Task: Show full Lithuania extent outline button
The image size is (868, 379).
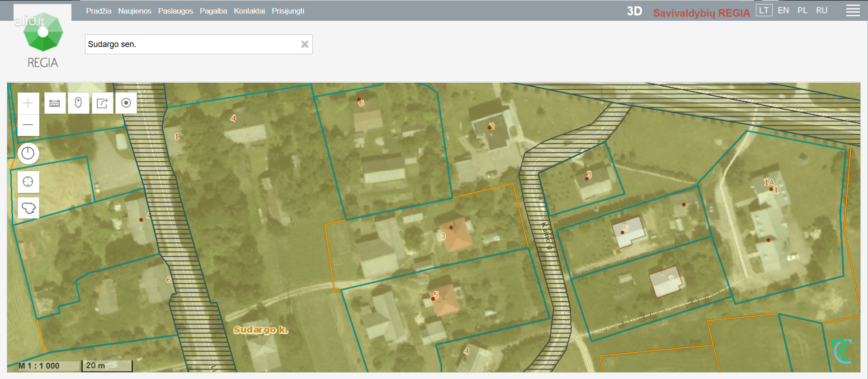Action: [x=28, y=208]
